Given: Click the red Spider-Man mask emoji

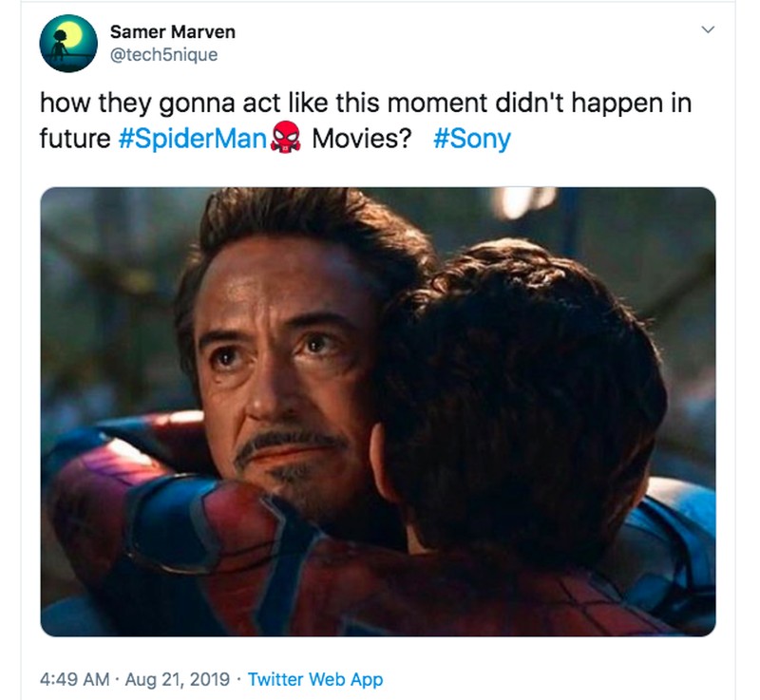Looking at the screenshot, I should click(x=284, y=140).
